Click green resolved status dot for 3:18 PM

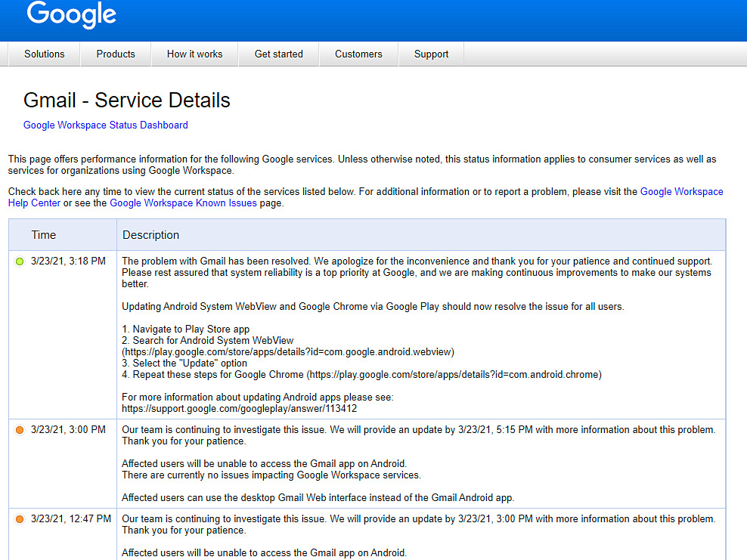(x=20, y=261)
